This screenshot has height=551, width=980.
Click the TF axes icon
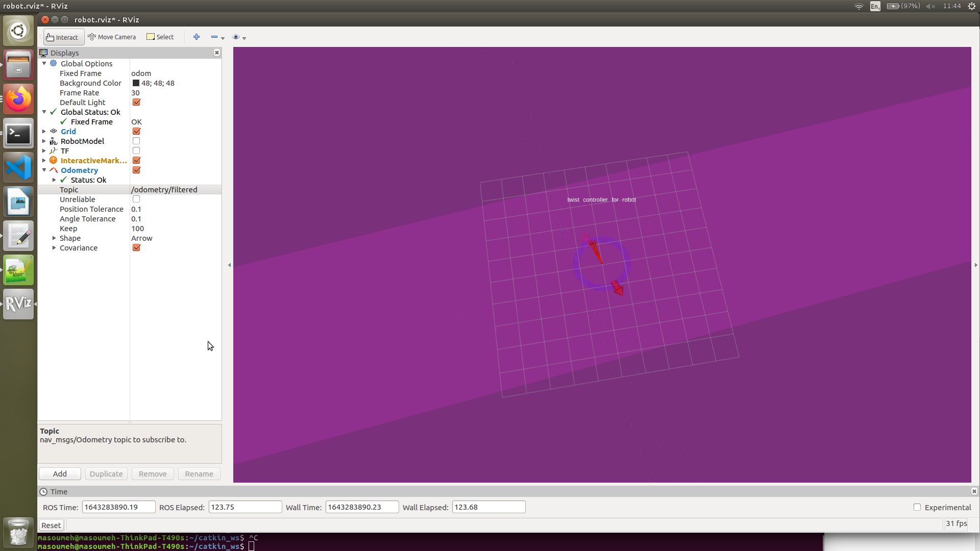[x=54, y=151]
